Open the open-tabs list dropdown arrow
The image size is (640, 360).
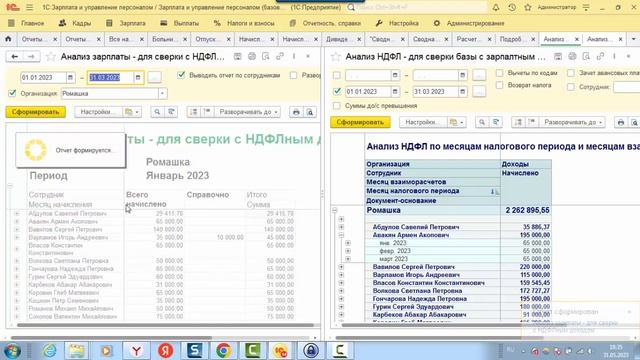pyautogui.click(x=633, y=39)
